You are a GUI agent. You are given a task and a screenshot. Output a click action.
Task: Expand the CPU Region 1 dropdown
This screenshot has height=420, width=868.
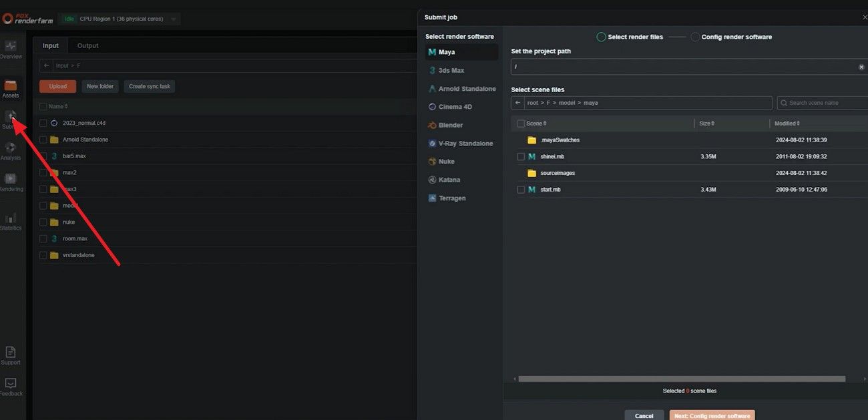click(x=174, y=19)
